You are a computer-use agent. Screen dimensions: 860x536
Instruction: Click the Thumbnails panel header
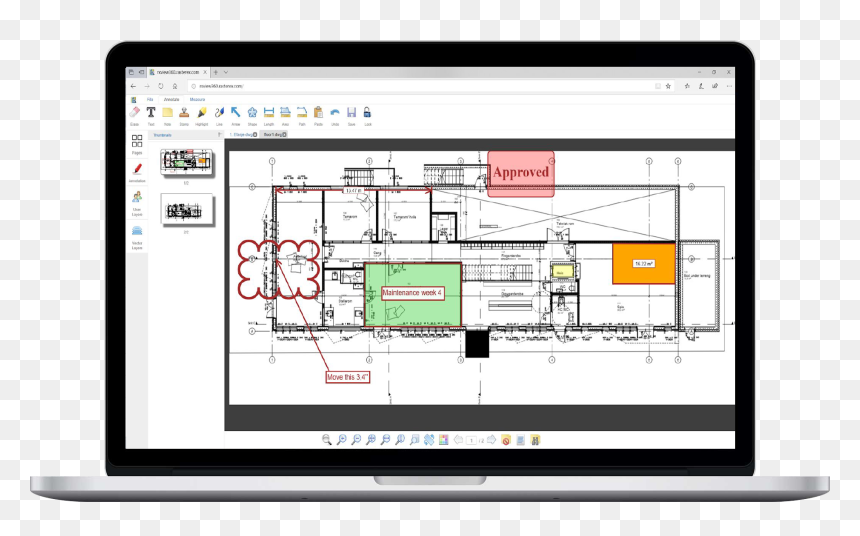(162, 135)
